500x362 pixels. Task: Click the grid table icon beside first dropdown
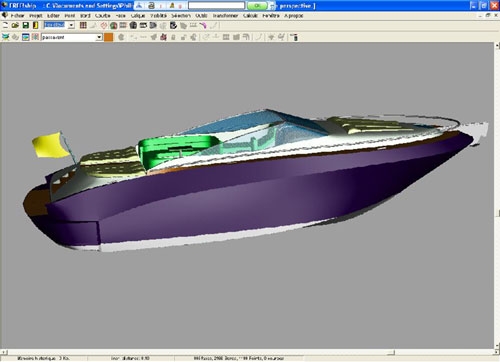click(83, 25)
